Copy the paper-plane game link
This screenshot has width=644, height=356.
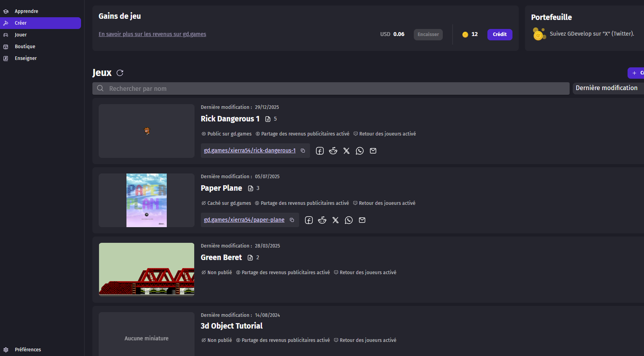pos(292,220)
